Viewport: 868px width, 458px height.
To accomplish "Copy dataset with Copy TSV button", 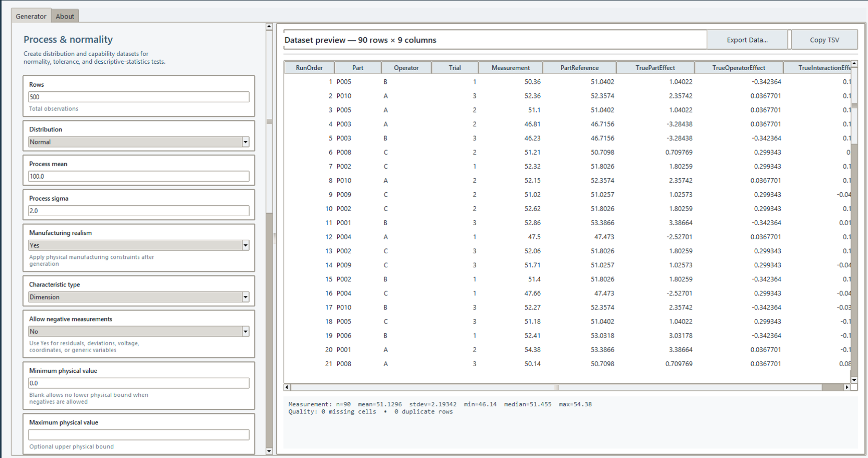I will (824, 40).
